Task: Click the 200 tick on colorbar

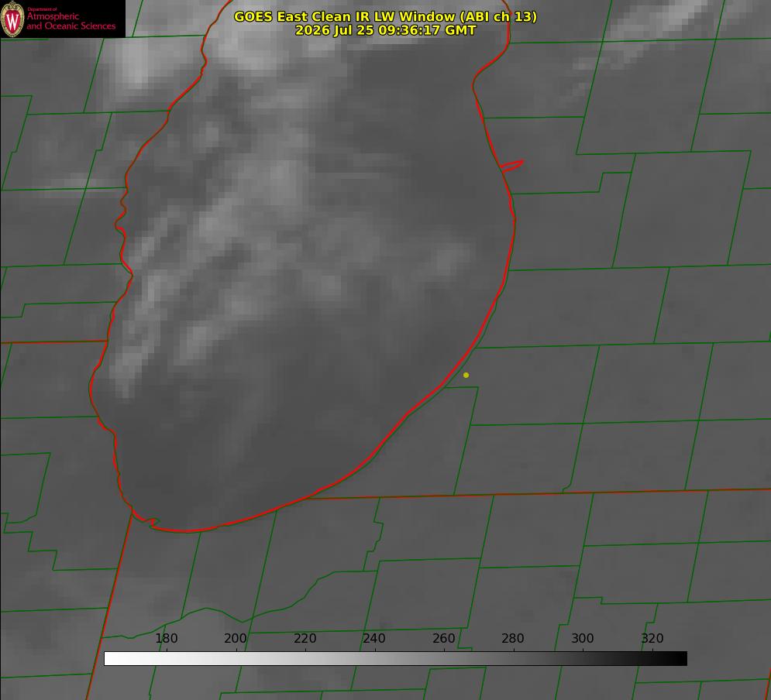Action: pyautogui.click(x=236, y=638)
